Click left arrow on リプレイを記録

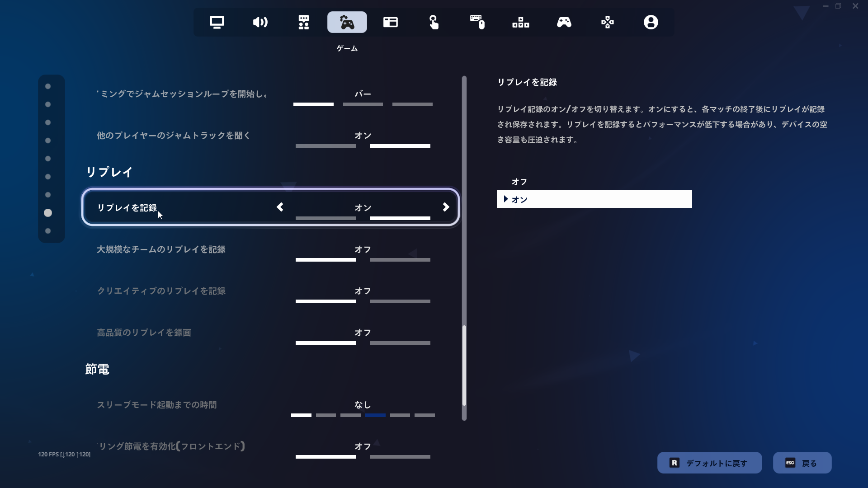pyautogui.click(x=280, y=207)
